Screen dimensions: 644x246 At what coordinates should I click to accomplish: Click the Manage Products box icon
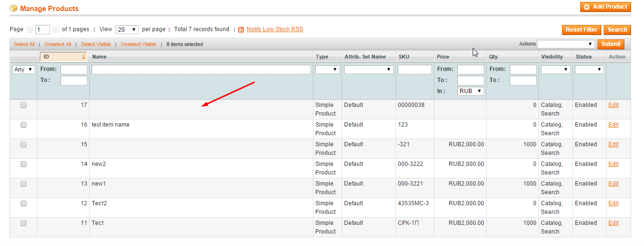coord(13,8)
